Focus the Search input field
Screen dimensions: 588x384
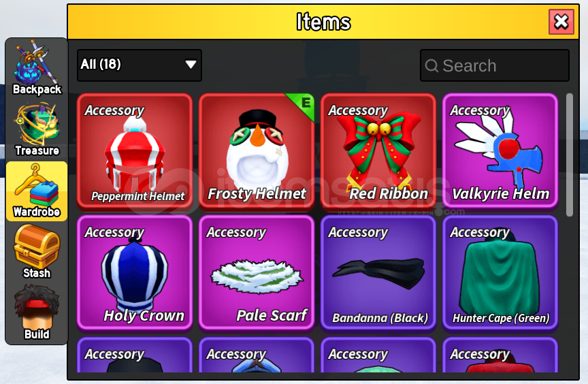pos(495,65)
